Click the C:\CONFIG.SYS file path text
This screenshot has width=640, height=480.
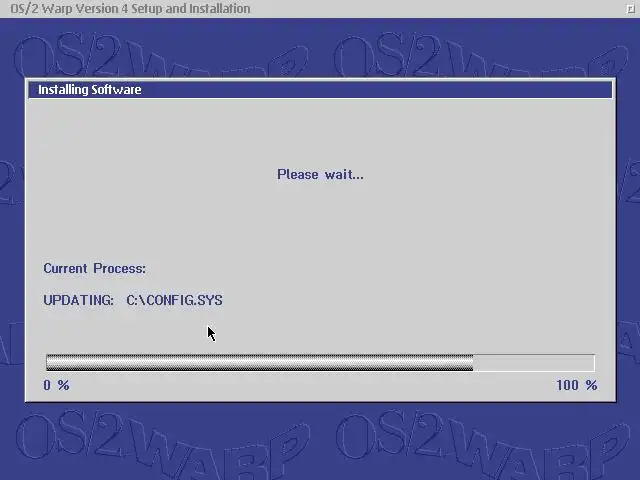[x=174, y=300]
